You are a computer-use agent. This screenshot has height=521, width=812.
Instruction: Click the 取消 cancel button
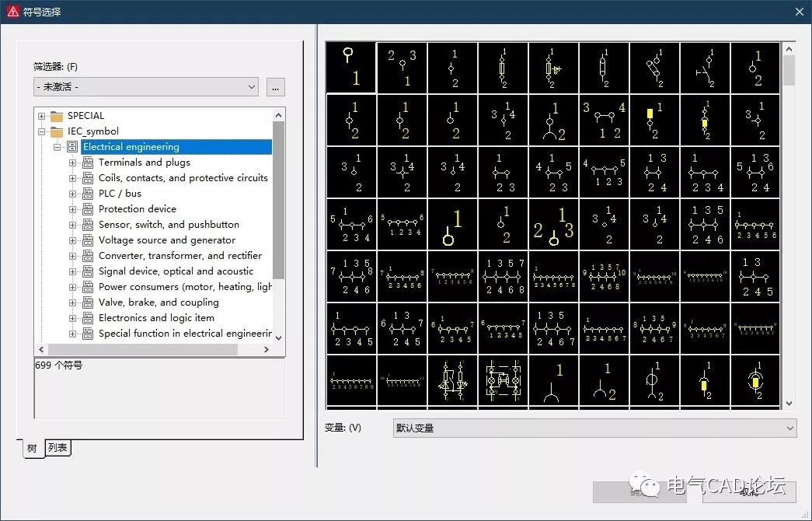(749, 492)
